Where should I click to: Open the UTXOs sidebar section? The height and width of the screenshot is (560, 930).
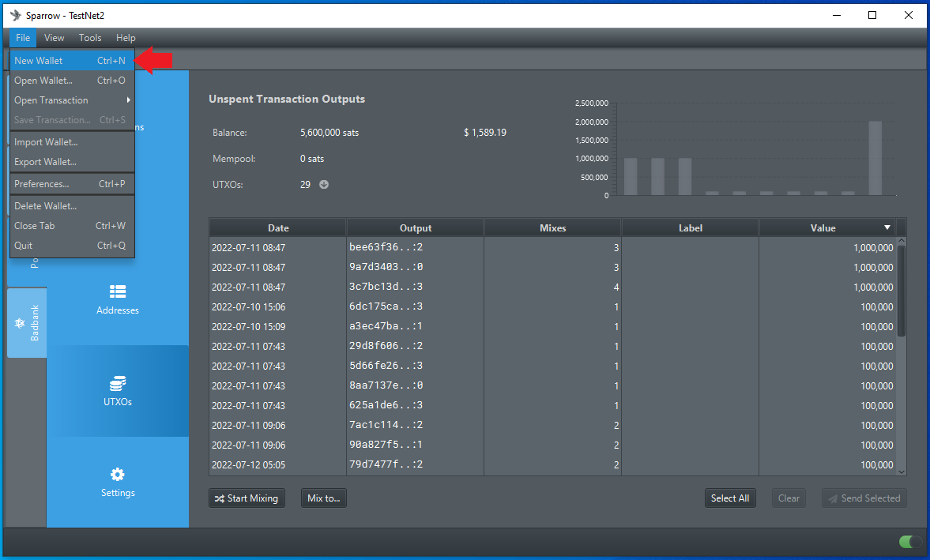pyautogui.click(x=118, y=391)
